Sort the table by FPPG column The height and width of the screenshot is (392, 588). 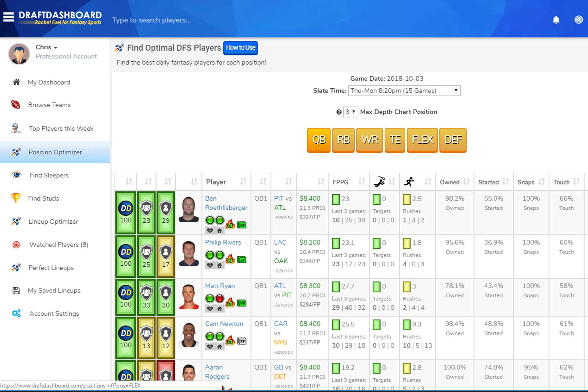349,182
